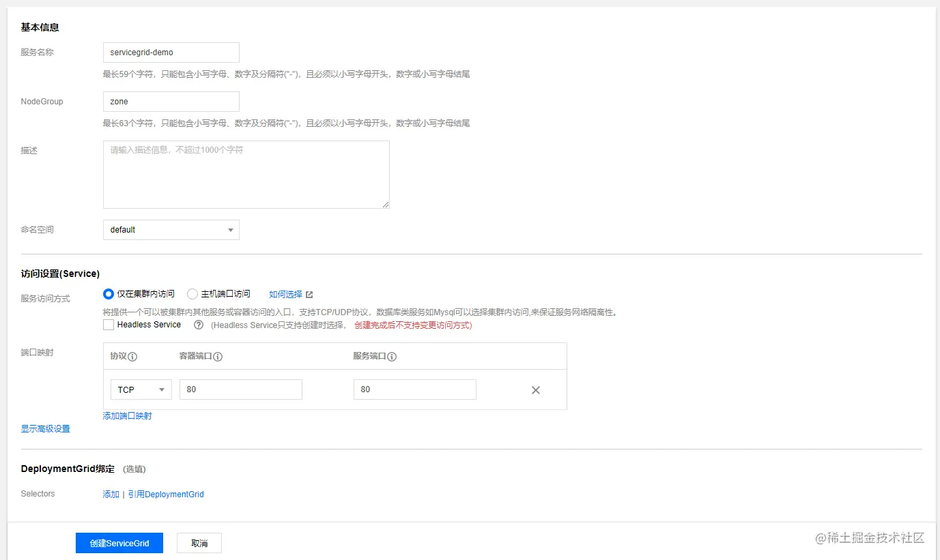Click the 容器端口 column header
The width and height of the screenshot is (940, 560).
point(196,357)
